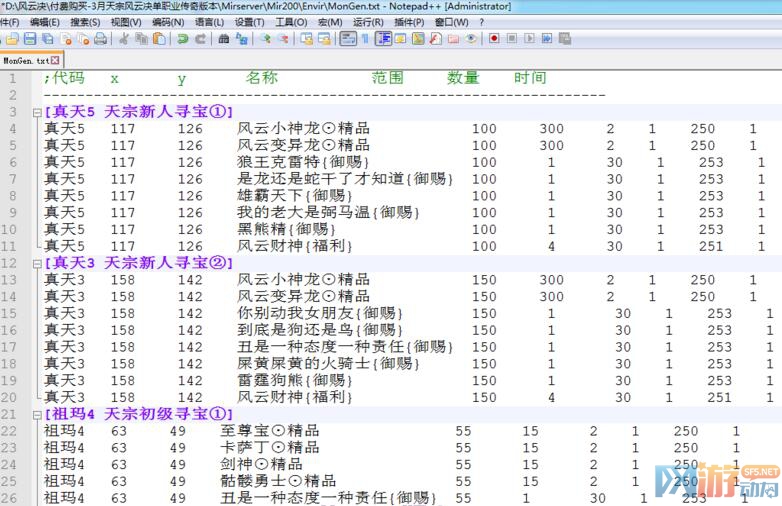Click the Paste clipboard icon
782x506 pixels.
click(x=158, y=39)
